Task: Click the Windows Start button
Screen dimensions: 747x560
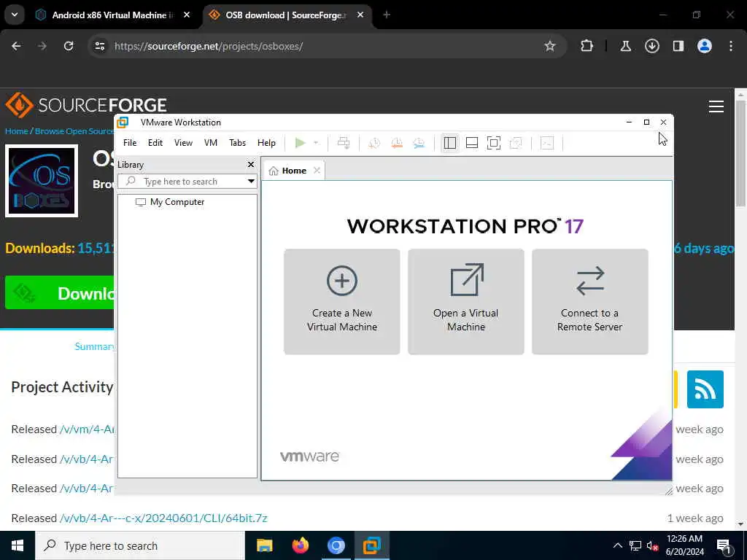Action: 18,545
